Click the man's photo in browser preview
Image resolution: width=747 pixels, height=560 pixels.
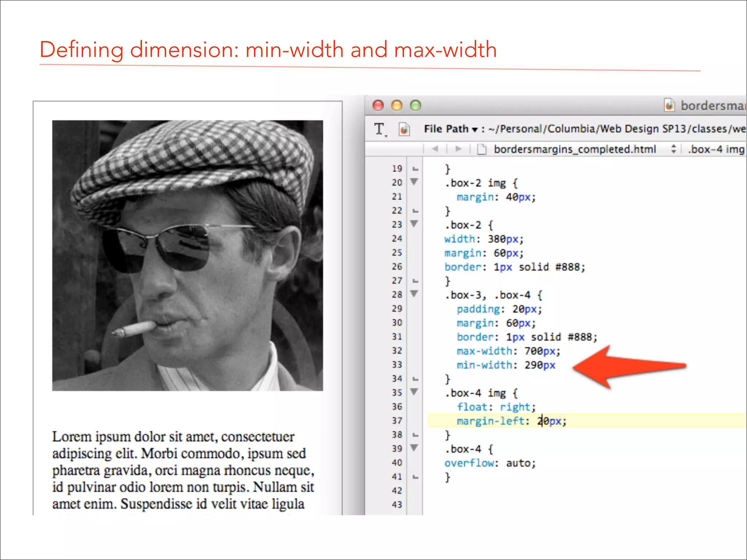[x=187, y=255]
